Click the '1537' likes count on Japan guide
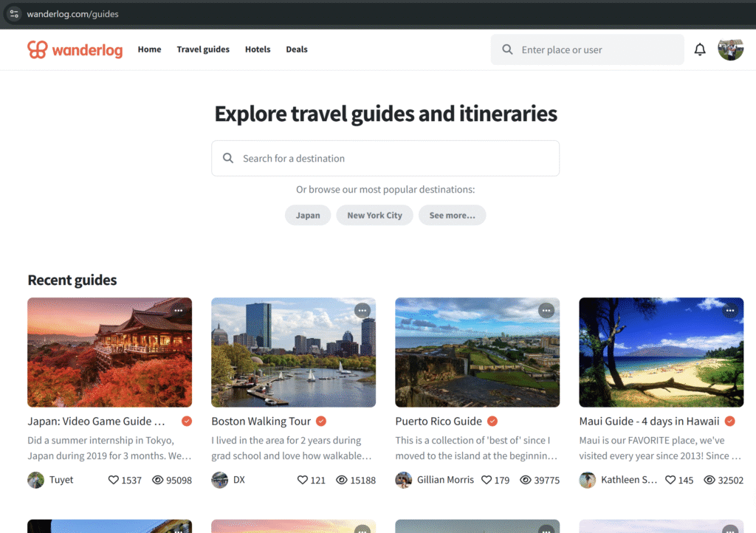This screenshot has height=533, width=756. point(131,480)
